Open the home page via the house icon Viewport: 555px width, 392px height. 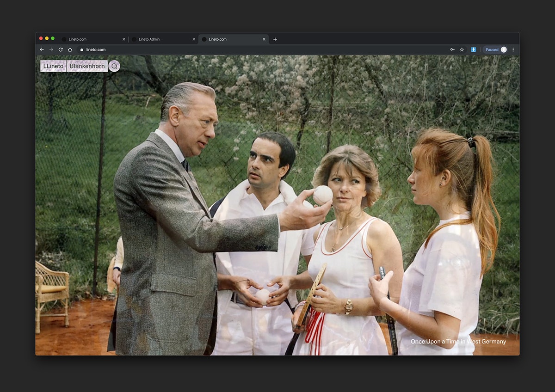(x=70, y=49)
